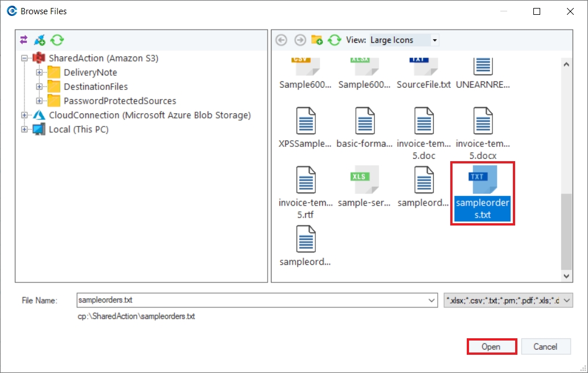Viewport: 588px width, 373px height.
Task: Select the Sample600 XLSX file icon
Action: 364,67
